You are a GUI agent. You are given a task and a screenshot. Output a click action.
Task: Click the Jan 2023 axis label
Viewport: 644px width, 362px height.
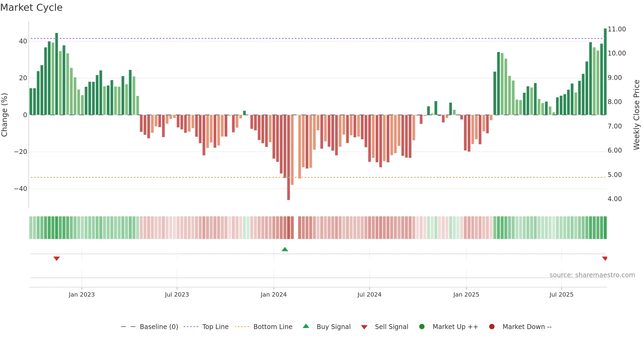pos(82,295)
